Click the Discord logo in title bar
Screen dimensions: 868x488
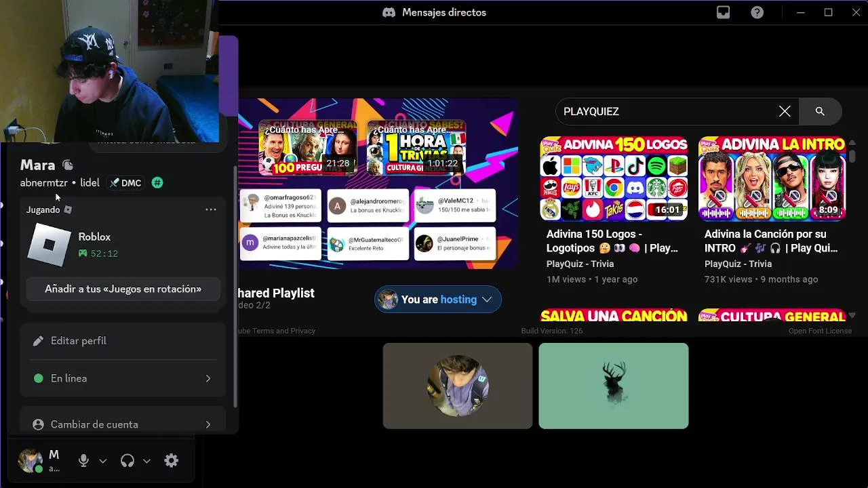click(389, 12)
